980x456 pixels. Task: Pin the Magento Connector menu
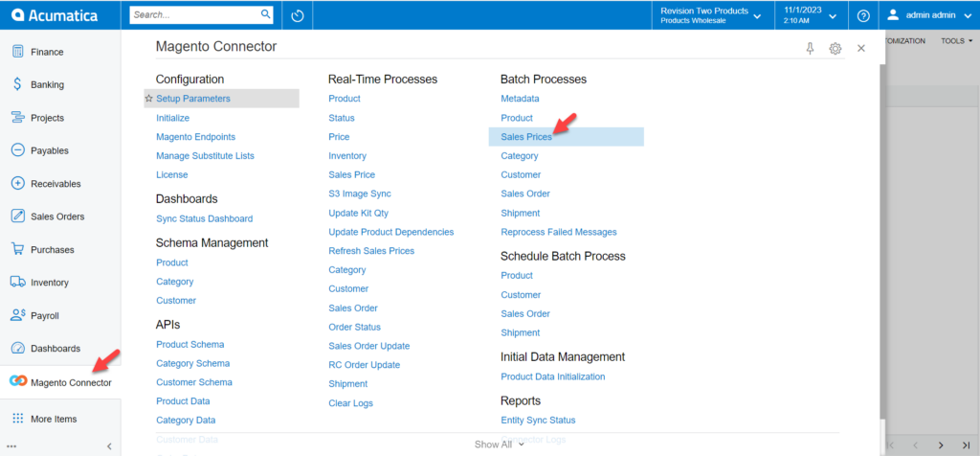[811, 48]
